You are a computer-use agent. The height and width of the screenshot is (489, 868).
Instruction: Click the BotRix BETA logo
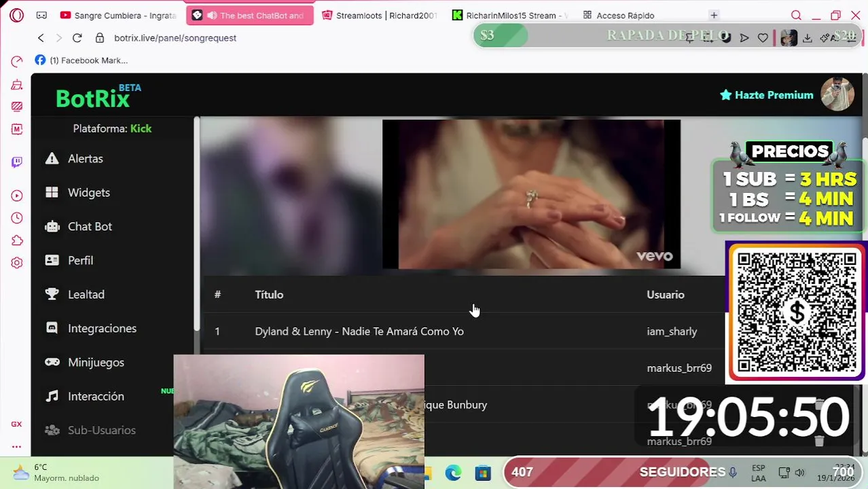[98, 97]
